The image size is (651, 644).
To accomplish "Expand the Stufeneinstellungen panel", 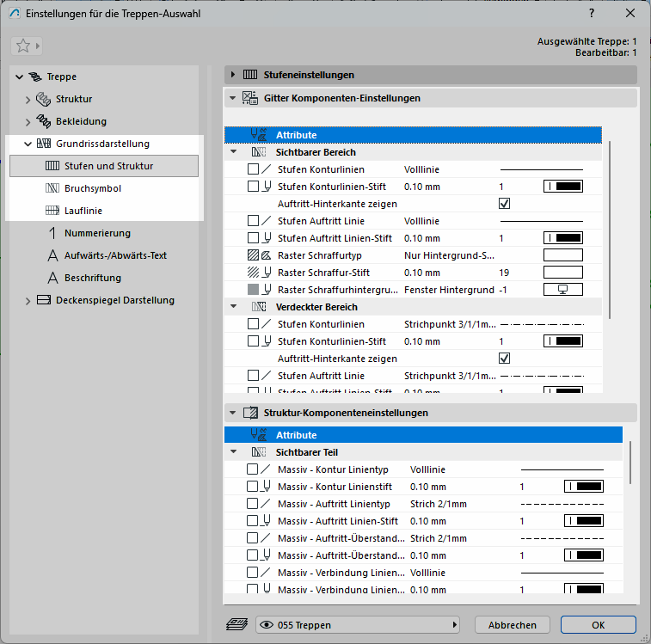I will pyautogui.click(x=233, y=75).
